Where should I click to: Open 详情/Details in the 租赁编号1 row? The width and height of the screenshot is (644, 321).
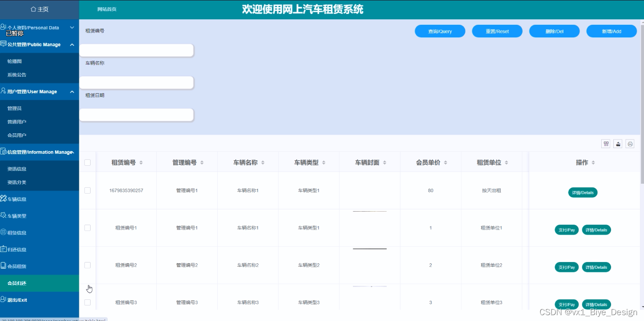tap(596, 230)
